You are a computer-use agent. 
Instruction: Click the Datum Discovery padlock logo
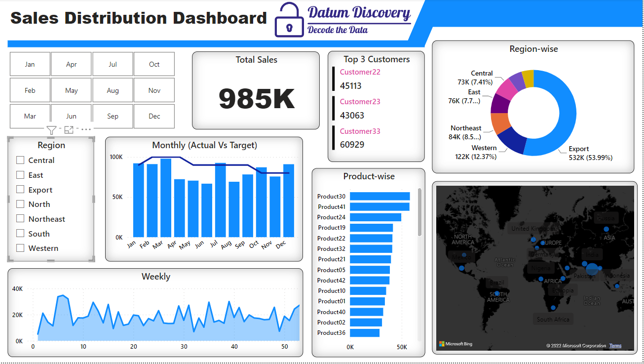coord(289,20)
